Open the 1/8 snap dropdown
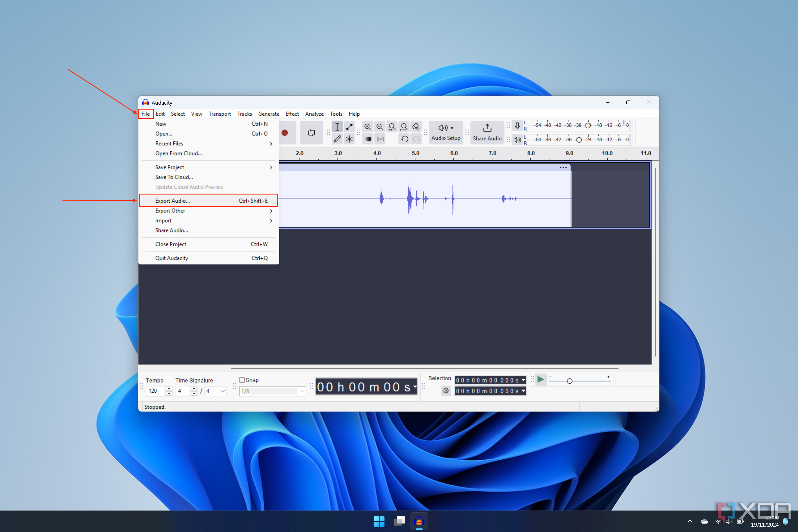 pos(272,391)
